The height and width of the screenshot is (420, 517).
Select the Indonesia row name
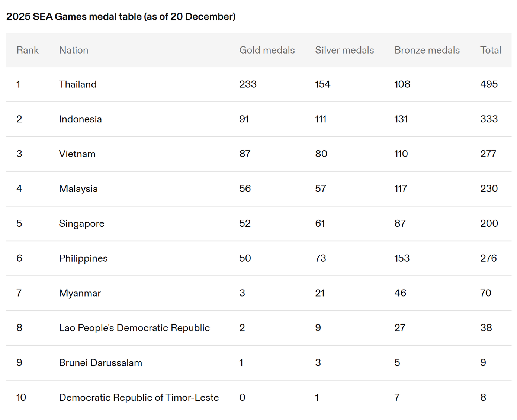pyautogui.click(x=80, y=119)
